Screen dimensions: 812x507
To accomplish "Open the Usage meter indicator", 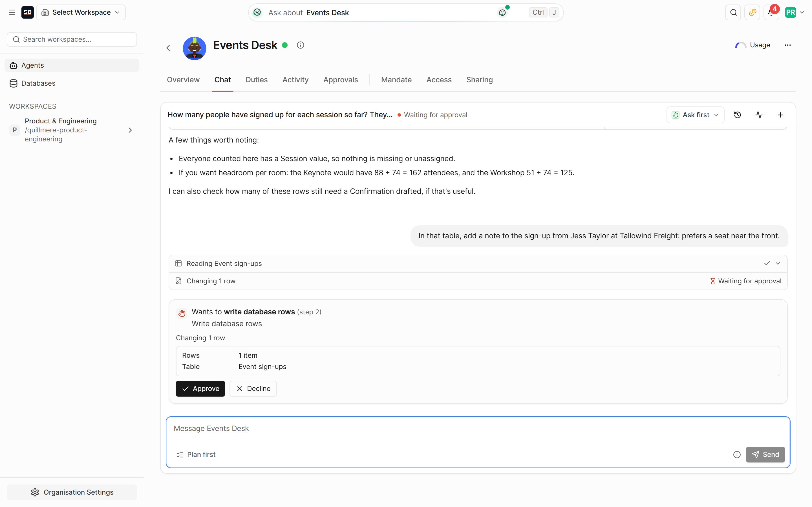I will pyautogui.click(x=752, y=45).
